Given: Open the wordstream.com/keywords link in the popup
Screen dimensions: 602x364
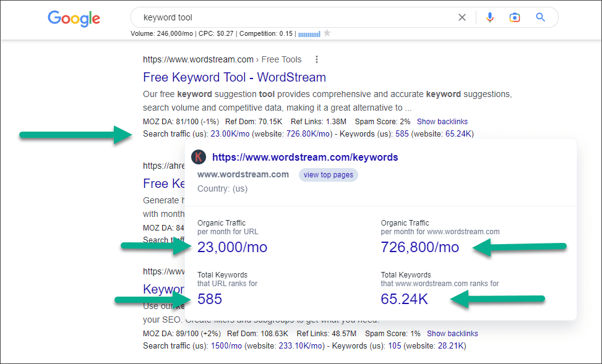Looking at the screenshot, I should tap(304, 157).
